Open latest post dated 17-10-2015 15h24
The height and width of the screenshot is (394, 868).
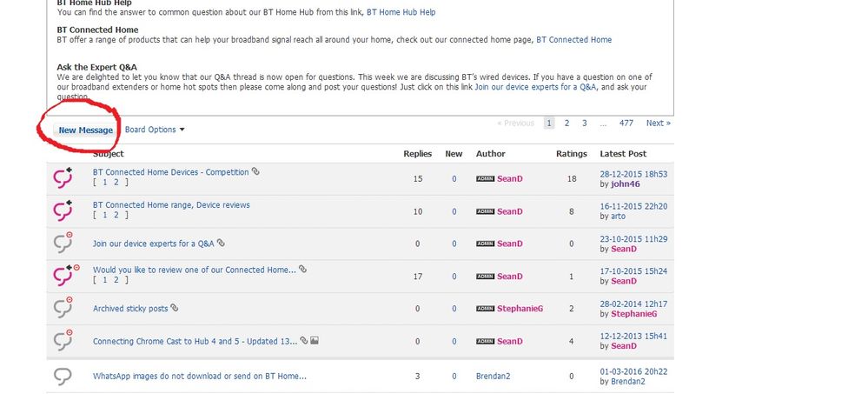coord(633,271)
